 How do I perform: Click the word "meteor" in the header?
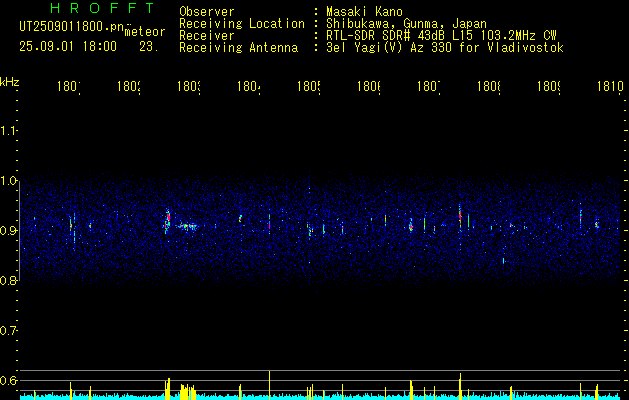point(145,32)
